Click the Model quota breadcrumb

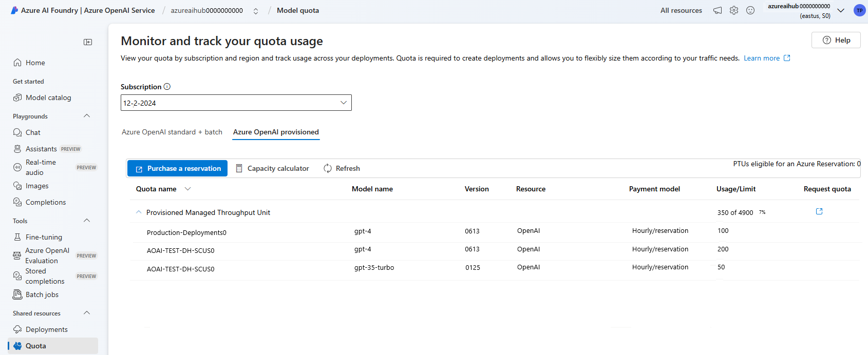pos(298,10)
